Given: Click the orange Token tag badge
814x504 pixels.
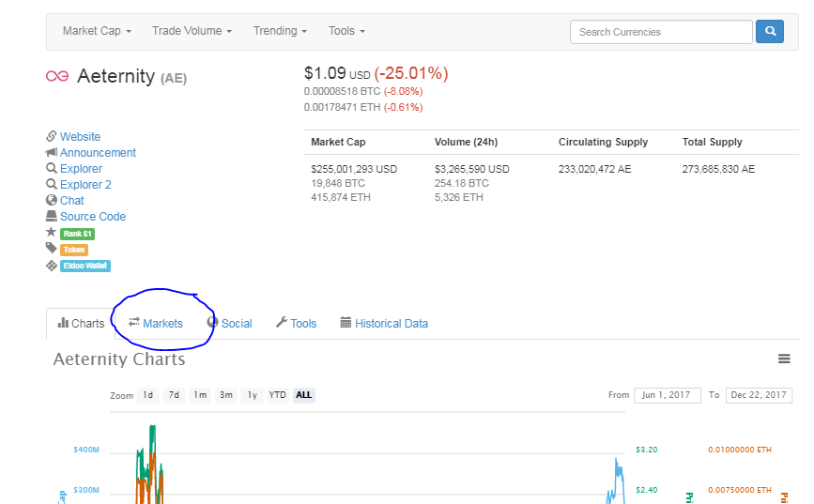Looking at the screenshot, I should click(73, 250).
